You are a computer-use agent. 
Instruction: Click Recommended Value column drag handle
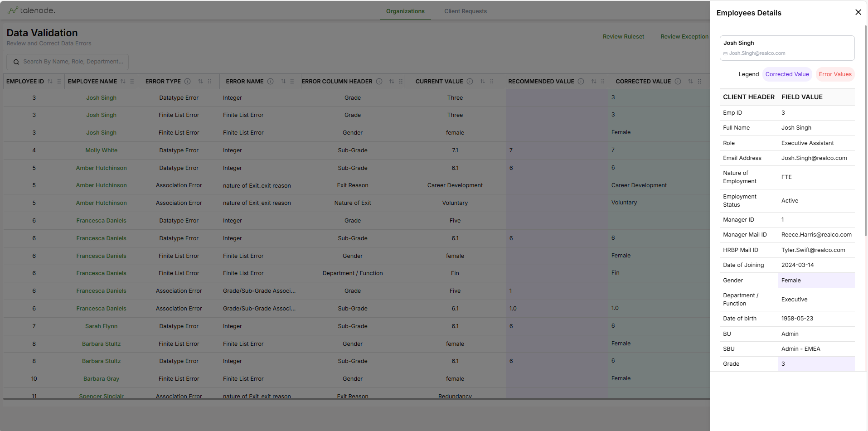603,81
